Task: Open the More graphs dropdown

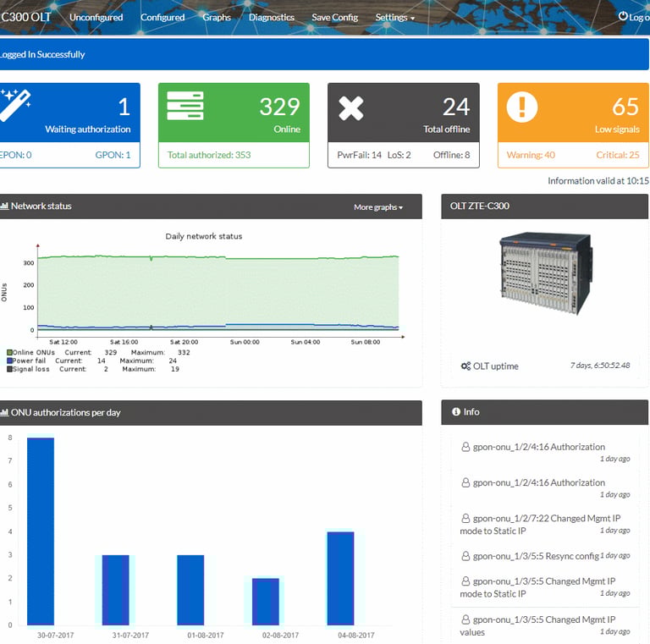Action: [378, 206]
